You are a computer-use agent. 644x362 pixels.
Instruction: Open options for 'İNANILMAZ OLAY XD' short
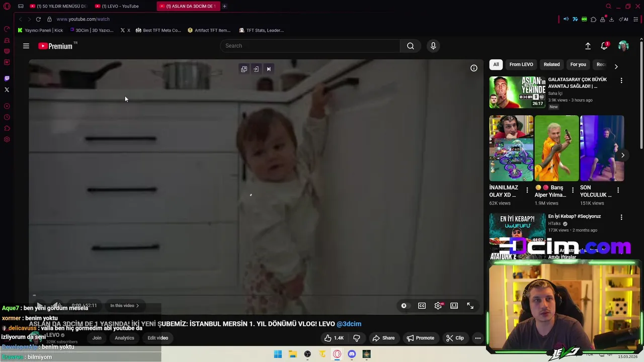click(x=527, y=190)
